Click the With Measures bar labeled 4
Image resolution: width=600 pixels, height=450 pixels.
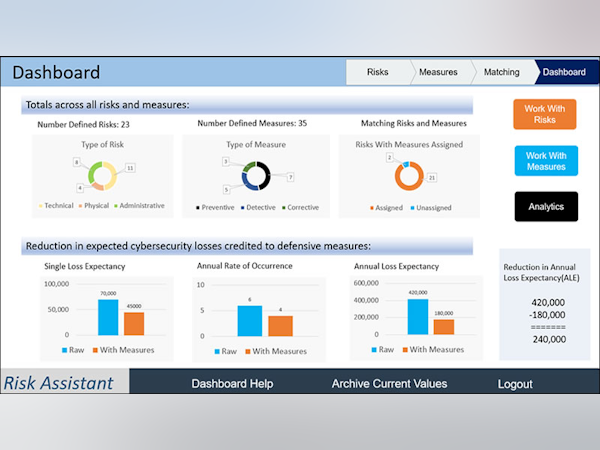(x=280, y=326)
